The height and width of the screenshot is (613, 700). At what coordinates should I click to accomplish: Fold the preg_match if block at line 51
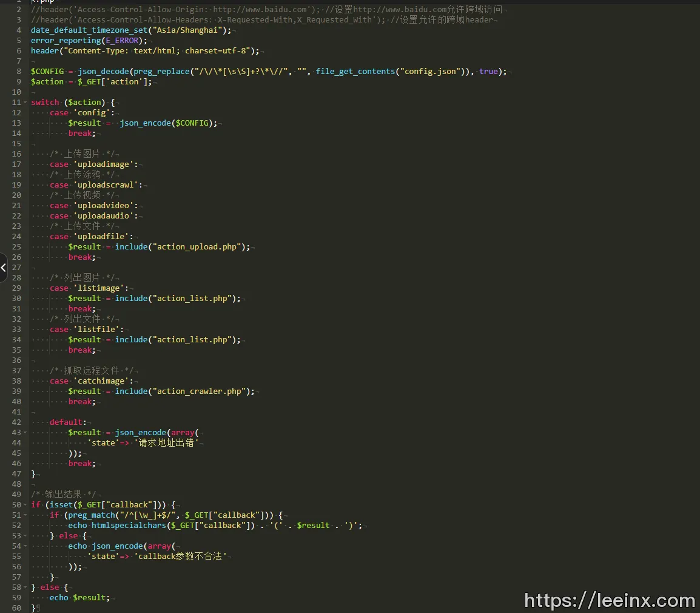pyautogui.click(x=25, y=515)
